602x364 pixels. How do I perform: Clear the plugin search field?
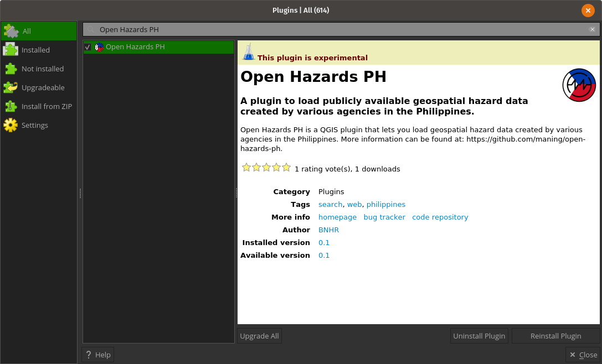[x=593, y=29]
